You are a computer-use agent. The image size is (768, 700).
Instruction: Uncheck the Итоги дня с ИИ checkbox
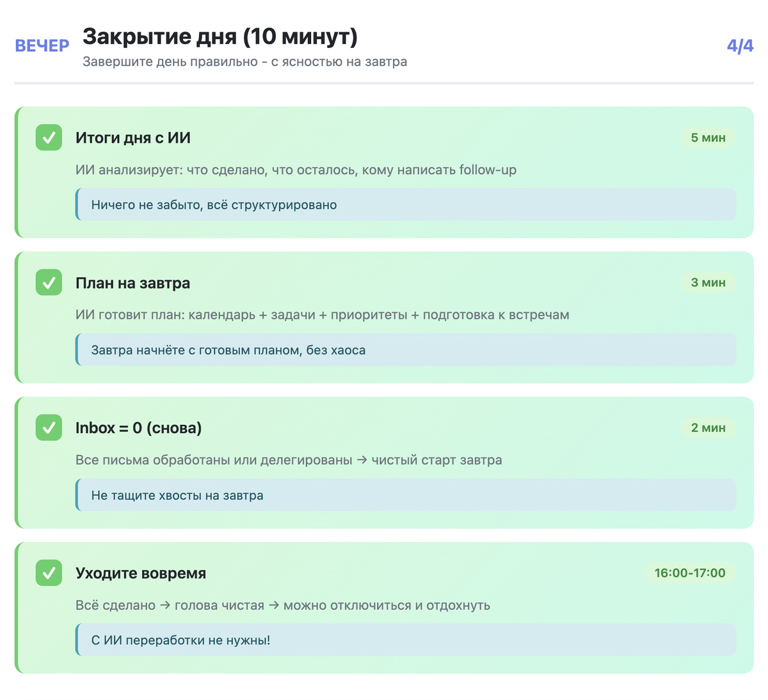49,138
